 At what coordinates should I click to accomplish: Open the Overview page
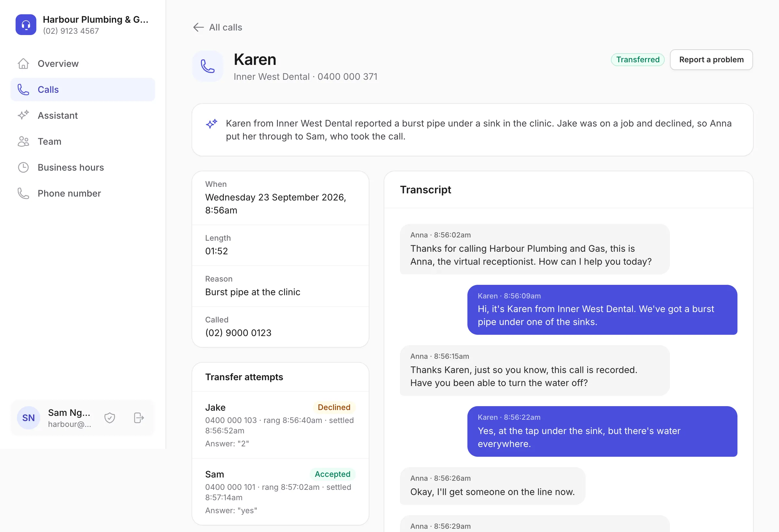click(x=83, y=63)
